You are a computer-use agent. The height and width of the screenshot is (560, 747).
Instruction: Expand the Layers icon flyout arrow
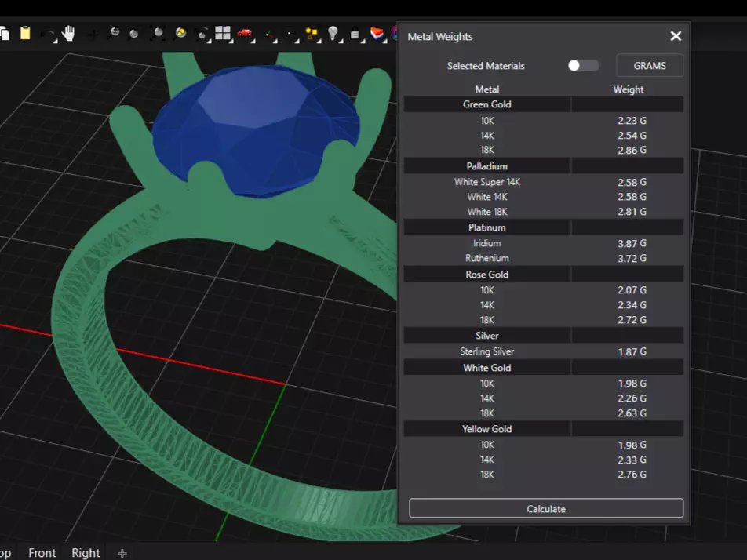(384, 42)
